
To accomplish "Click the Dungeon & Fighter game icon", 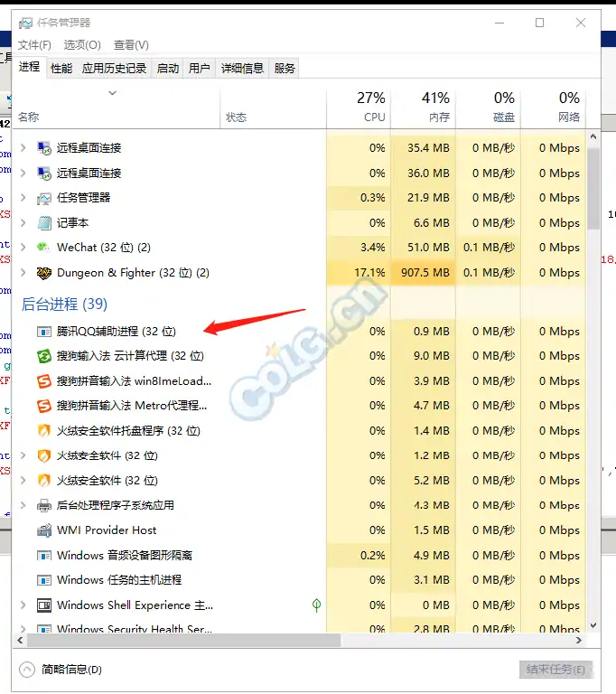I will coord(44,273).
